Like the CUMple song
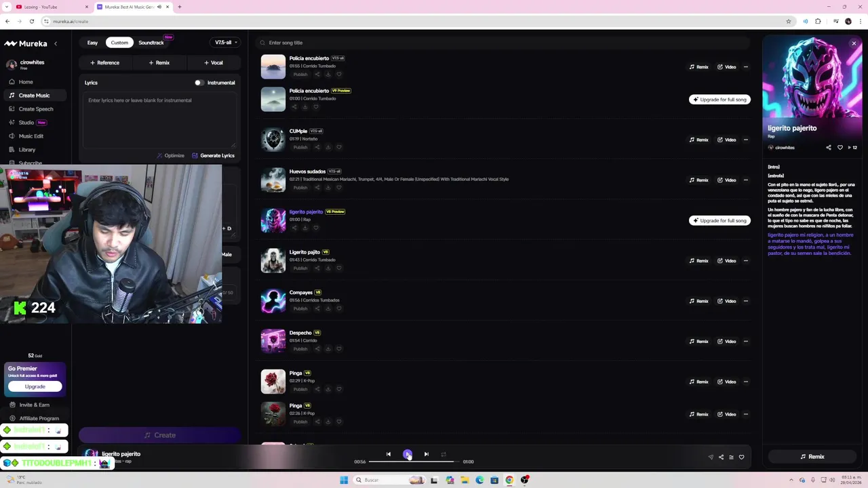This screenshot has height=488, width=868. coord(339,147)
